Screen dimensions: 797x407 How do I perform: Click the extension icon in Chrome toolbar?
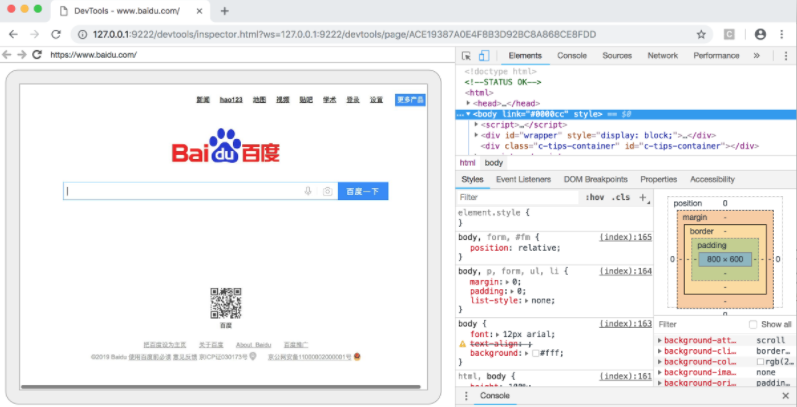pos(729,35)
